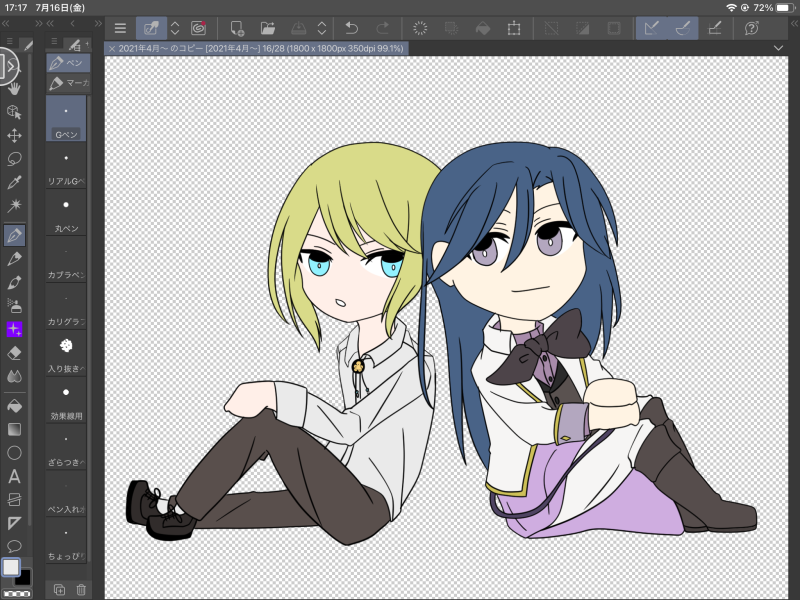Pick the transparent color swatch
The height and width of the screenshot is (600, 800).
point(16,594)
